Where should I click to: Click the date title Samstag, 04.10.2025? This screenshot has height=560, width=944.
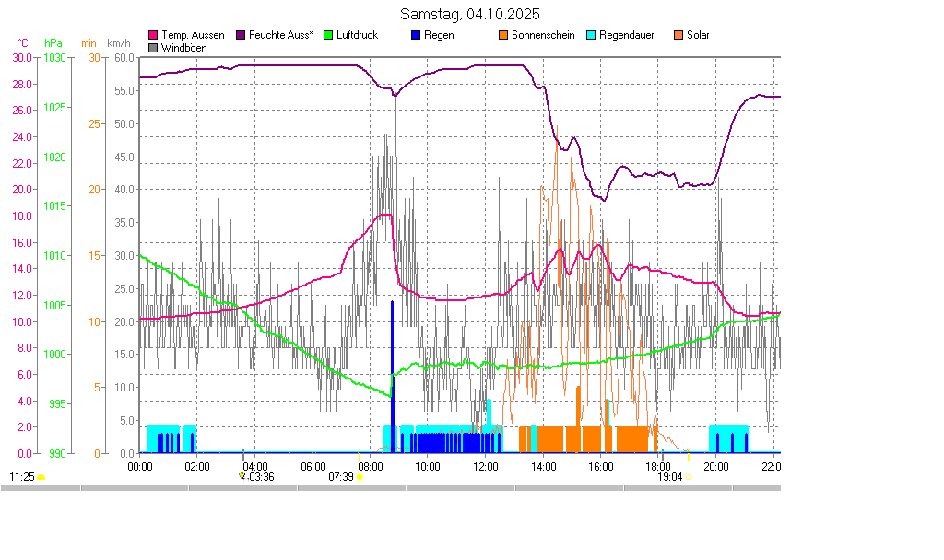[470, 15]
